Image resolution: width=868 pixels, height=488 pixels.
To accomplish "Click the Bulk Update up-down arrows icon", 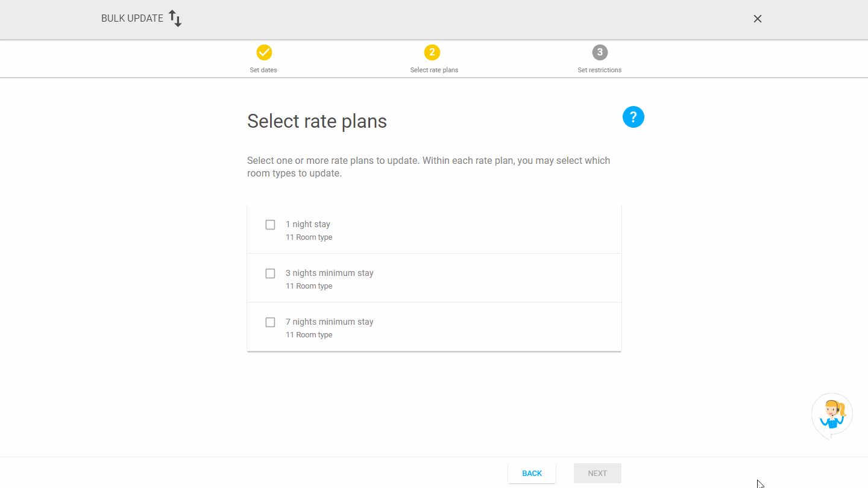I will click(175, 19).
